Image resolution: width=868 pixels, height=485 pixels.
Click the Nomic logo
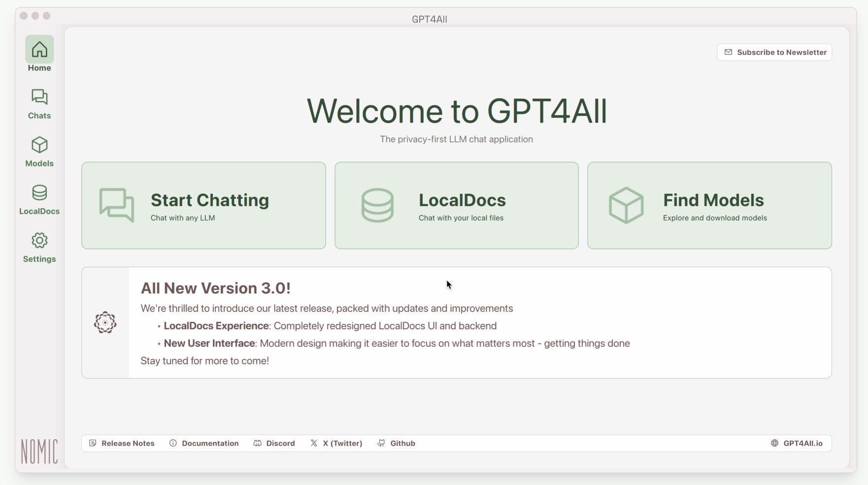(x=39, y=451)
